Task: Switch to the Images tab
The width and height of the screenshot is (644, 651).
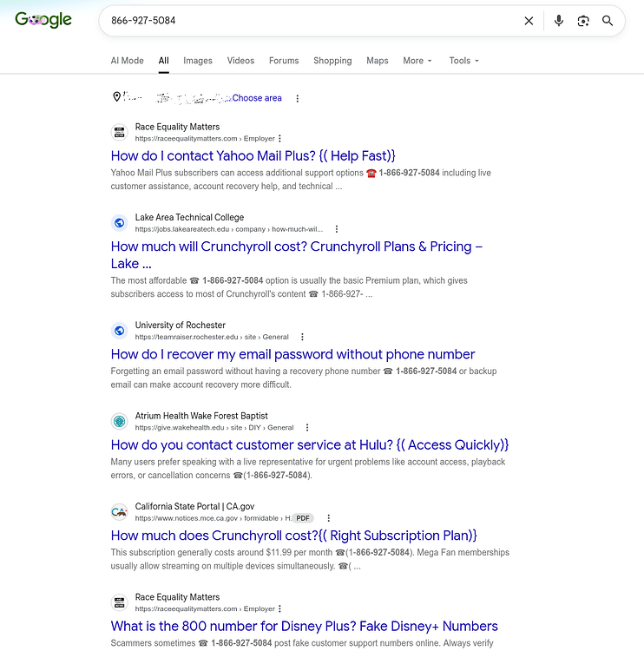Action: pyautogui.click(x=198, y=61)
